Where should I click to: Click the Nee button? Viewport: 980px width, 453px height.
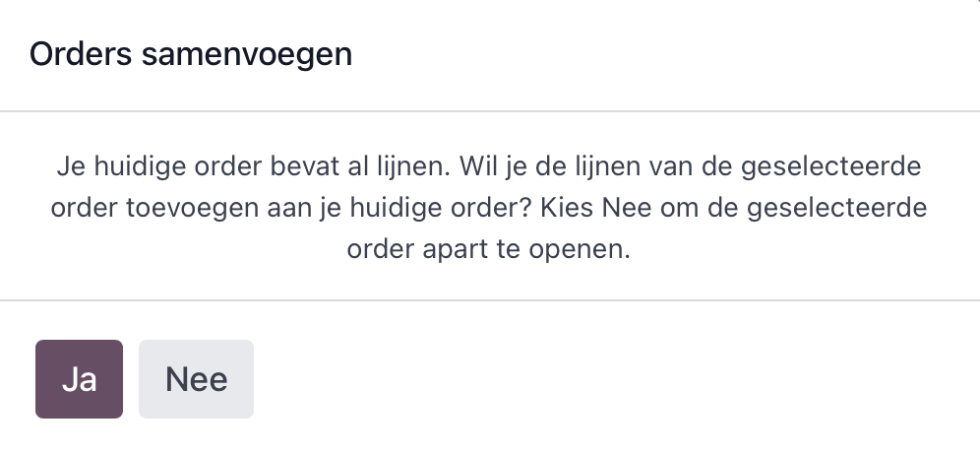click(196, 379)
